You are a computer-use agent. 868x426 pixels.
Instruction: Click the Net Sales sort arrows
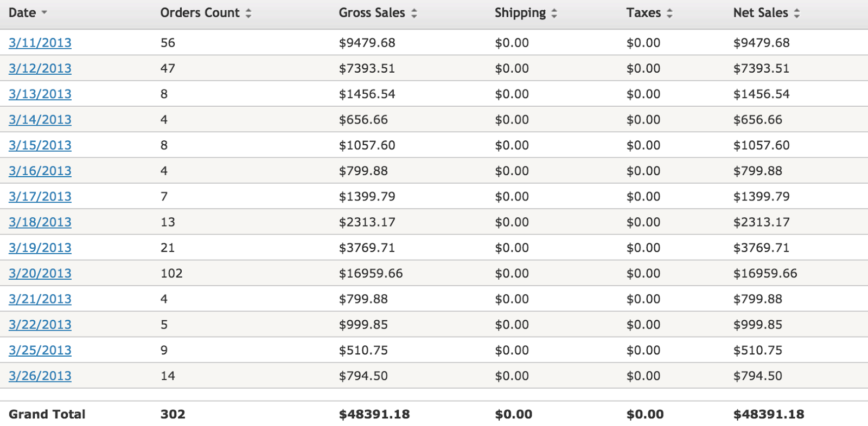796,14
